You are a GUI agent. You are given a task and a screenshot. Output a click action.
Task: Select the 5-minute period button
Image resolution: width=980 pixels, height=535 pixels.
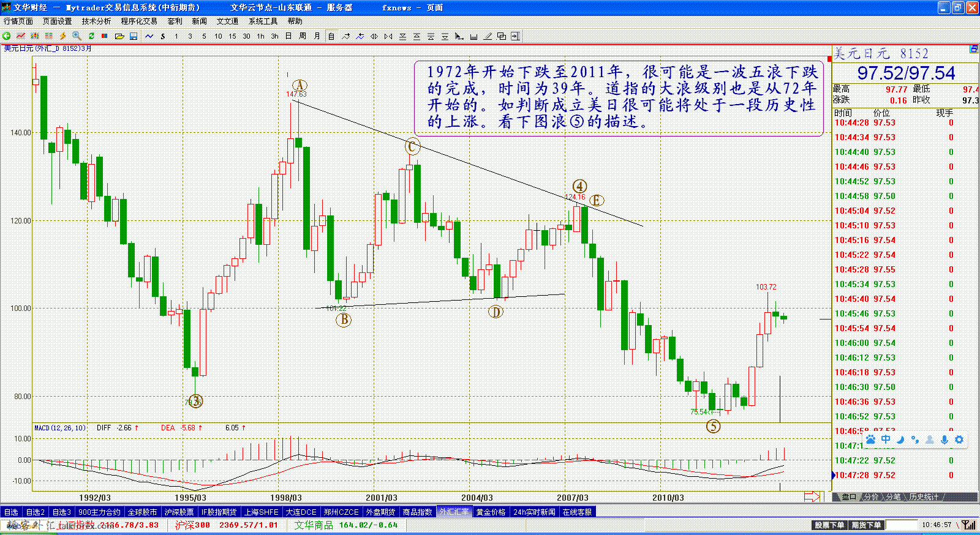coord(204,36)
